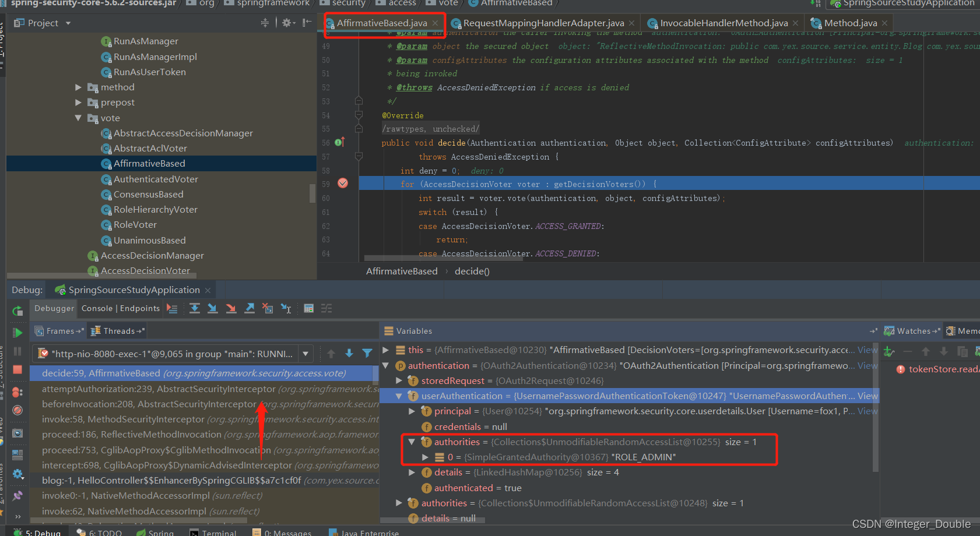Viewport: 980px width, 536px height.
Task: Open the thread selector dropdown
Action: [305, 353]
